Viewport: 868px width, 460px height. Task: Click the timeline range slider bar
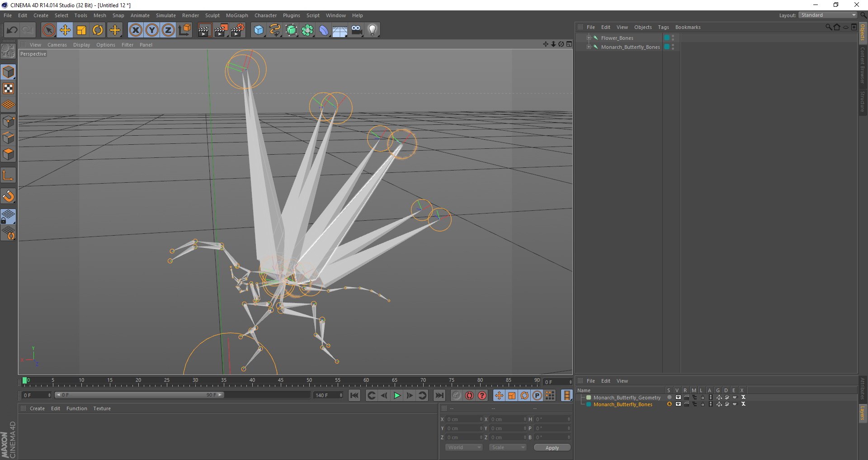coord(139,395)
